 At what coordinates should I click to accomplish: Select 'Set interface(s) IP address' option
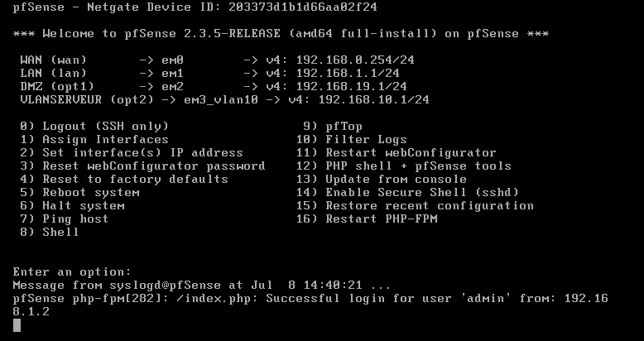[132, 153]
